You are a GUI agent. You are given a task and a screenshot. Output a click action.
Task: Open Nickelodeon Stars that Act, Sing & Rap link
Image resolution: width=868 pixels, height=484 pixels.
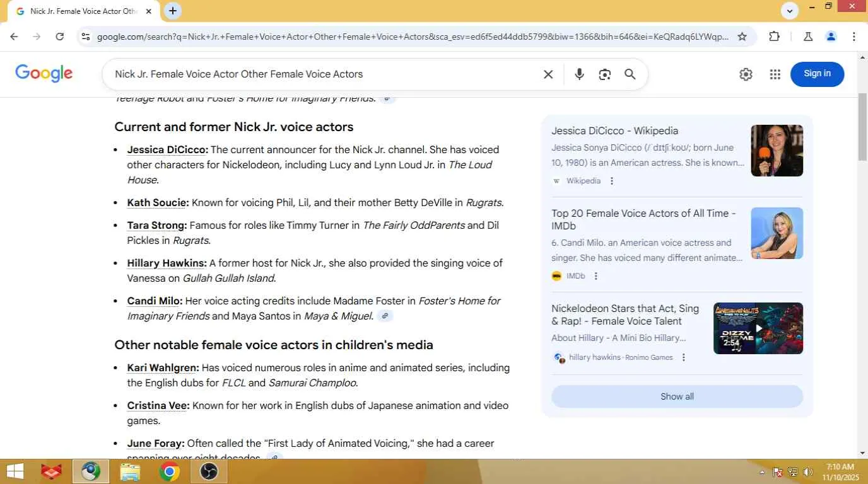coord(625,315)
